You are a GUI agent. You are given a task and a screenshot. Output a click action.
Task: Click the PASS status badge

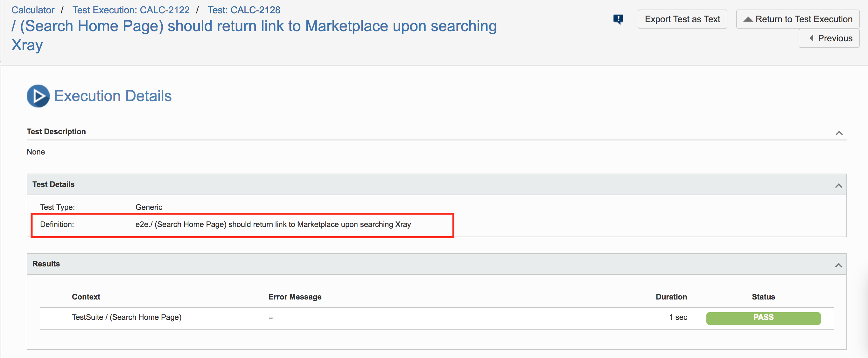[763, 318]
